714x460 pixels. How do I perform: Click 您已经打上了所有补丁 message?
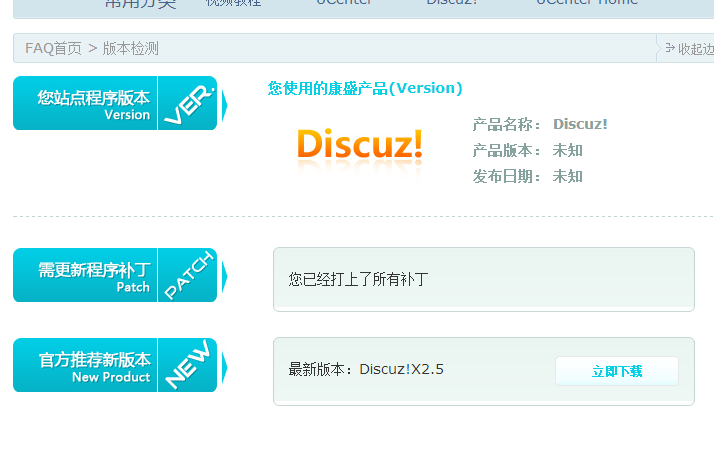click(x=358, y=279)
